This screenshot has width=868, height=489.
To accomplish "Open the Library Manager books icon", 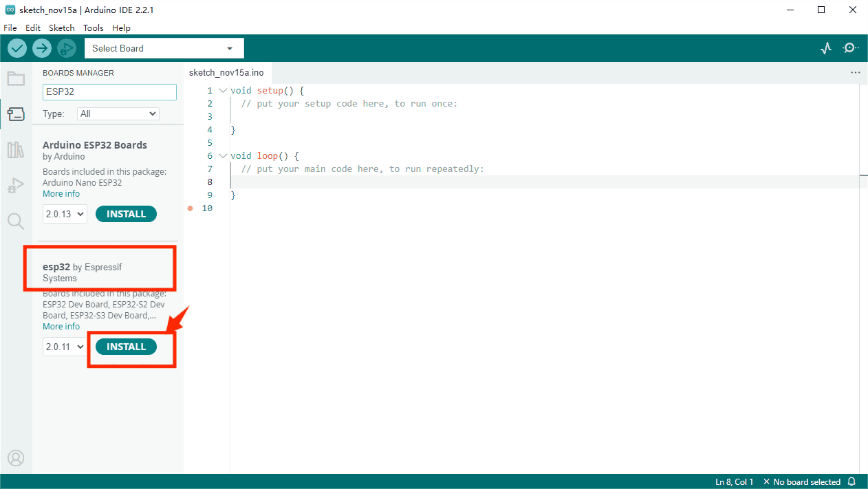I will [16, 150].
